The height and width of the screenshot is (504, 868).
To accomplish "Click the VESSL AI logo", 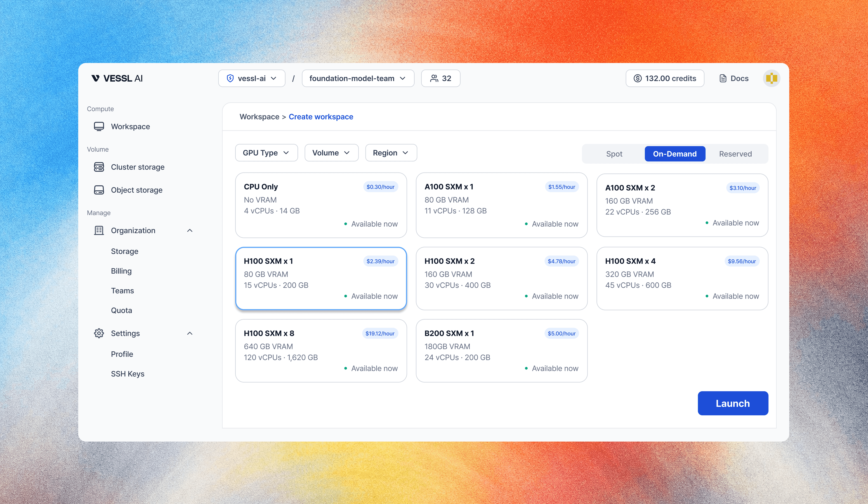I will pos(117,78).
